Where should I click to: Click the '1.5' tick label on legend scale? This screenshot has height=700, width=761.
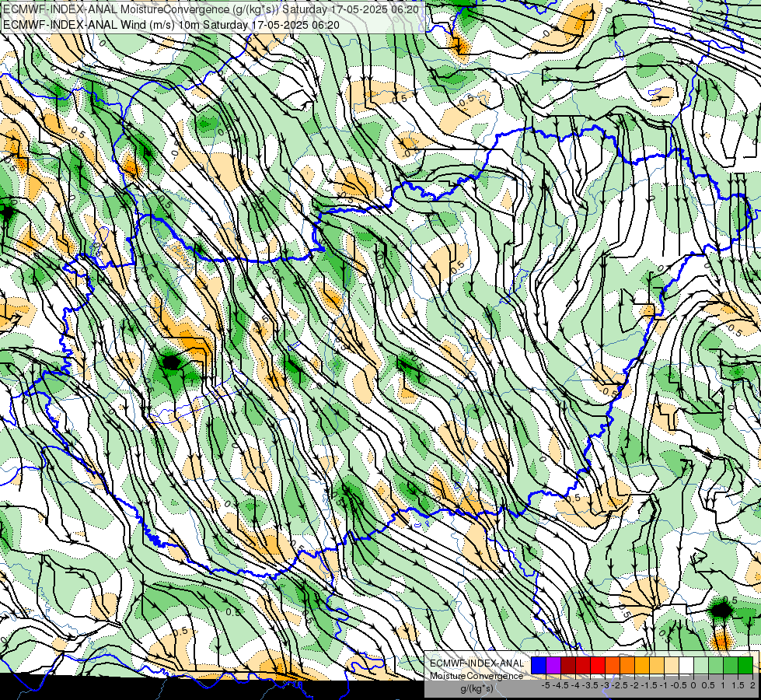pos(738,685)
